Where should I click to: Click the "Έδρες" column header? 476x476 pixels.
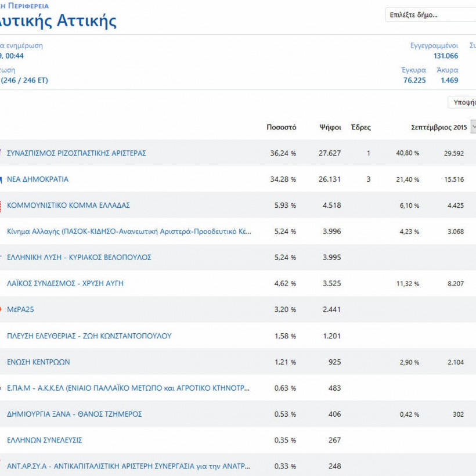point(361,127)
